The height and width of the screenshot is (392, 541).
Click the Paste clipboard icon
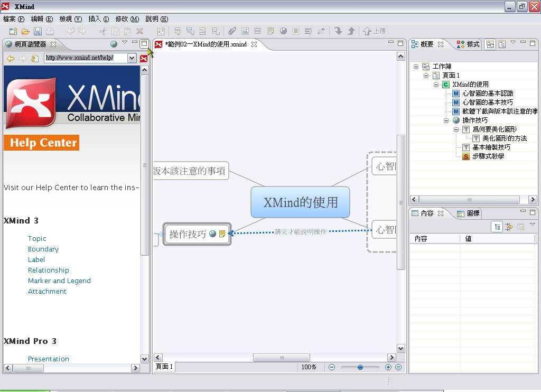pyautogui.click(x=127, y=31)
